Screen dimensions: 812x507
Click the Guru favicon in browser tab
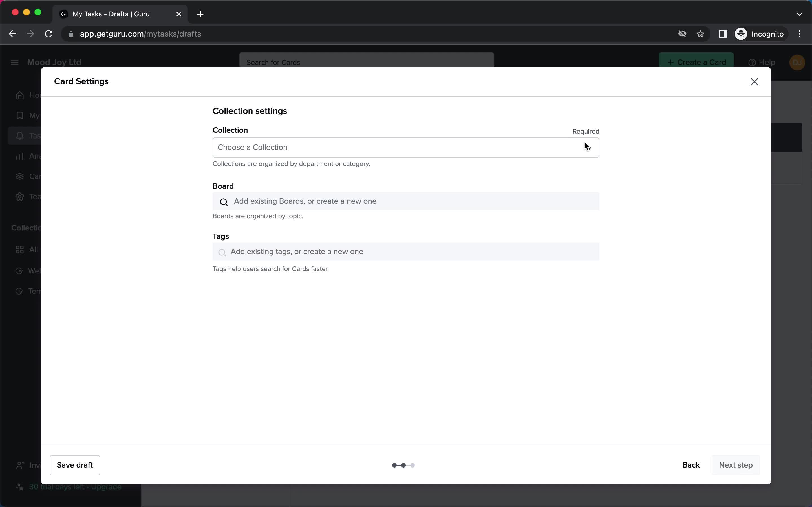tap(64, 14)
